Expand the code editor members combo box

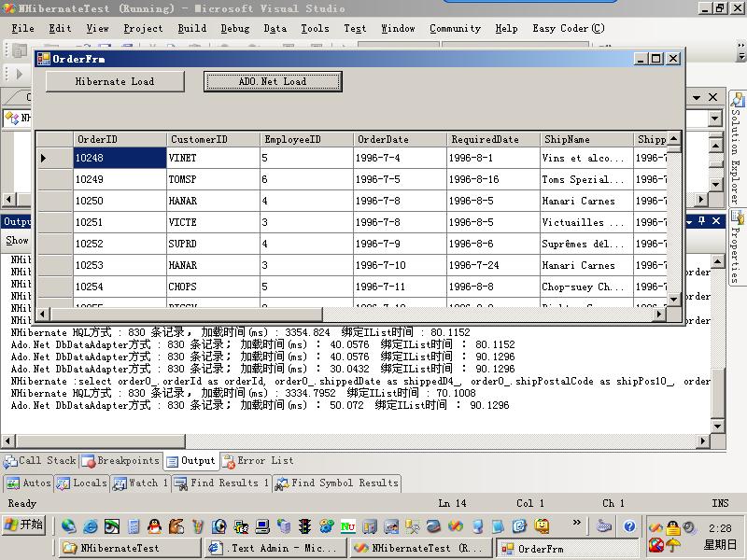coord(714,119)
